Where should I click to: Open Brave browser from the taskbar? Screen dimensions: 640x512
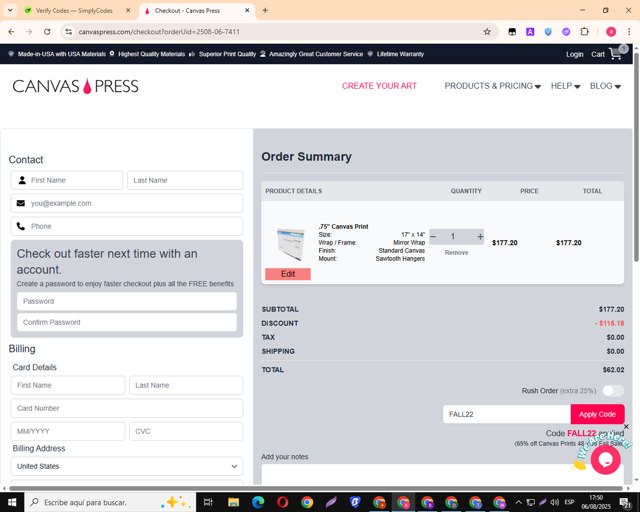[355, 502]
